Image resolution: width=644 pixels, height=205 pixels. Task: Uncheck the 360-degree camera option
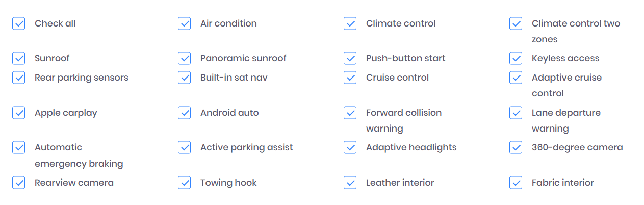point(516,147)
